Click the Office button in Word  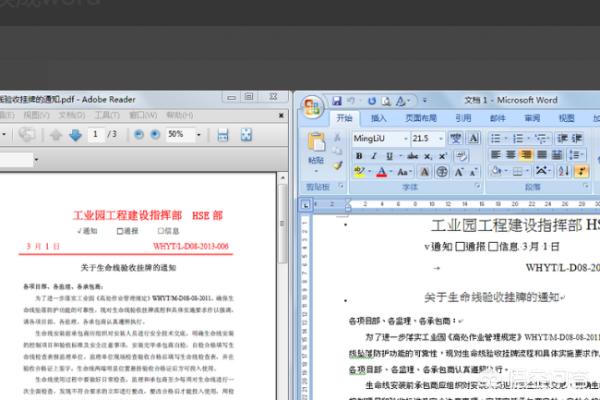coord(312,107)
